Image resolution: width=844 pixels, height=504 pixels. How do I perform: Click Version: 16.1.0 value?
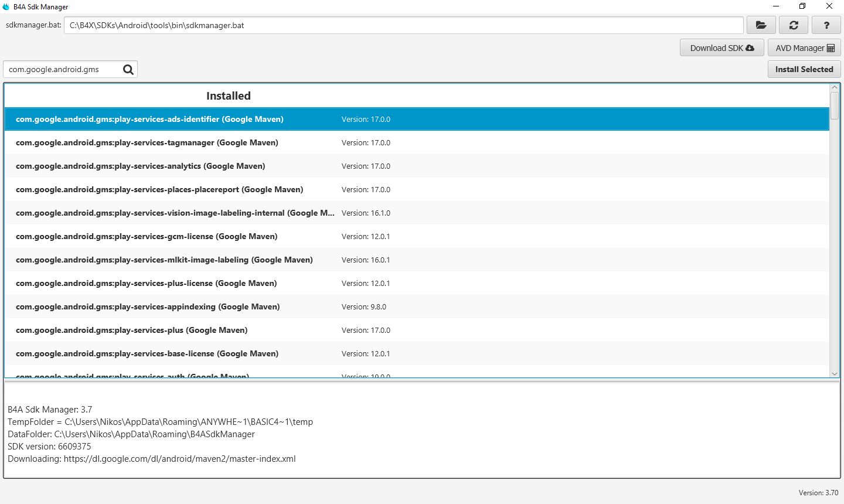366,213
